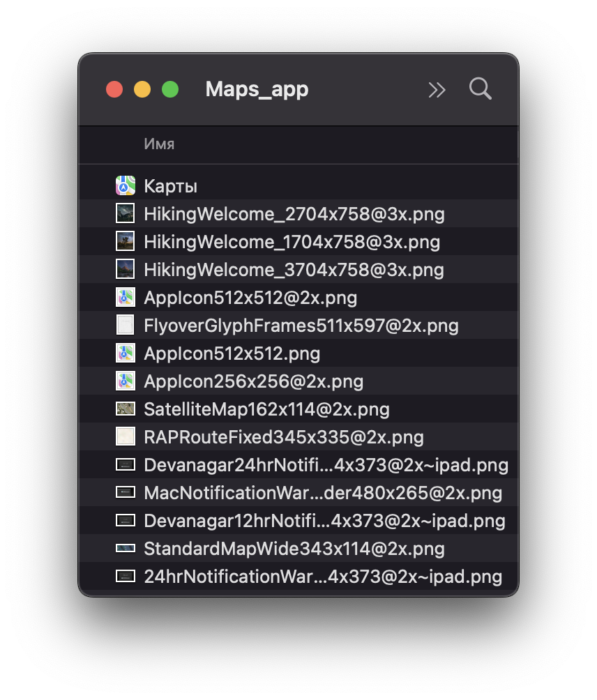Screen dimensions: 597x700
Task: Click RAPRouteFixed345x335@2x.png file icon
Action: (x=126, y=436)
